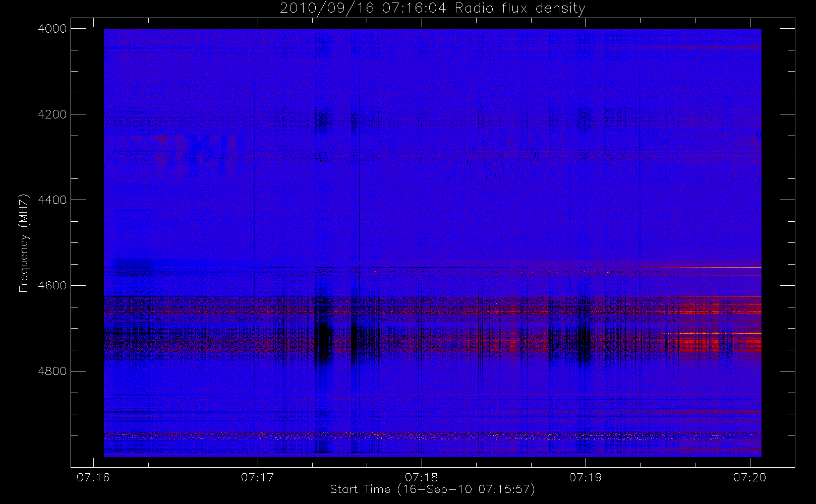The width and height of the screenshot is (816, 504).
Task: Click the 4400 frequency tick label
Action: pyautogui.click(x=52, y=200)
